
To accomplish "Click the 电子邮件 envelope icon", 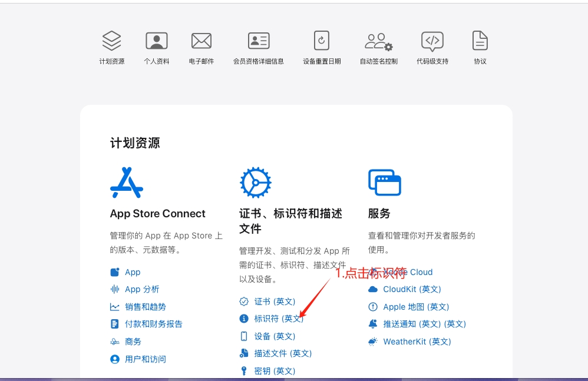I will [201, 41].
